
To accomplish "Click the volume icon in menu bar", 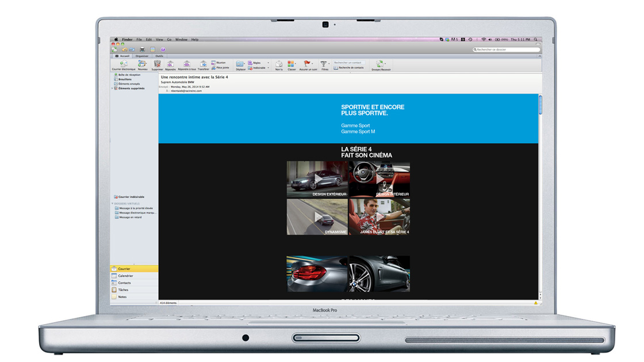I will coord(490,40).
